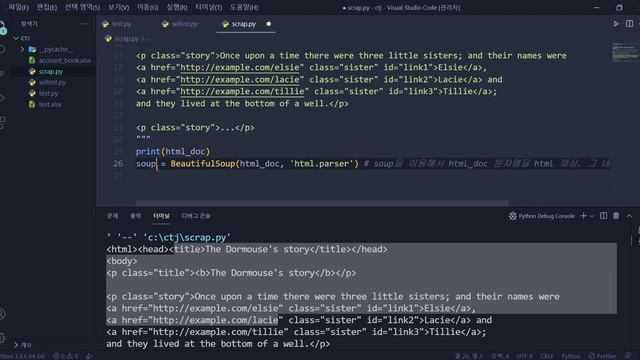Split the editor to the right

629,24
